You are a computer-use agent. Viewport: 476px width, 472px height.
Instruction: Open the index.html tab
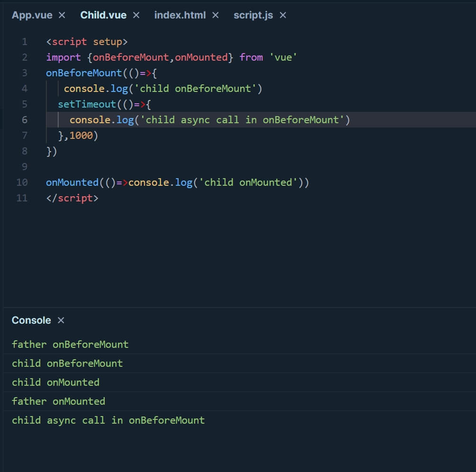pos(180,15)
